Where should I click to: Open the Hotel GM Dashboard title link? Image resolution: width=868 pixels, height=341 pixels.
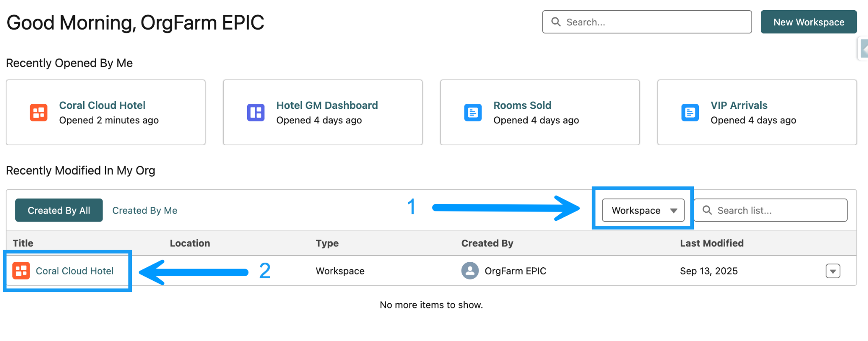pos(327,105)
